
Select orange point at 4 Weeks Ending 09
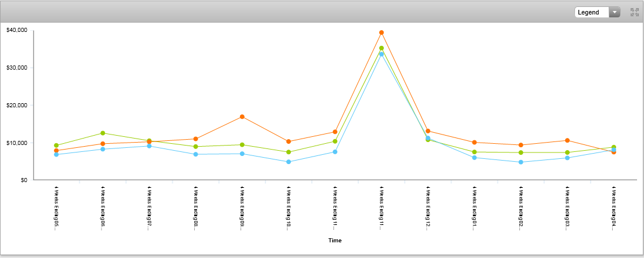click(242, 117)
